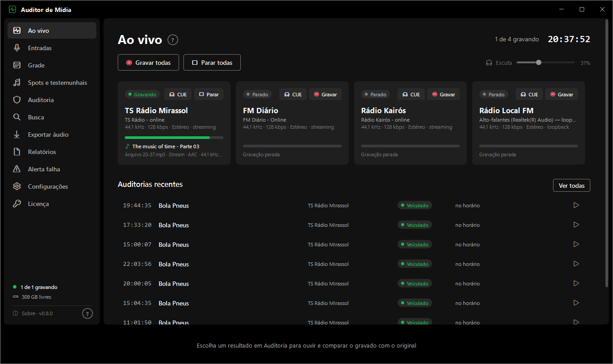Start recording Rádio Local FM
Image resolution: width=613 pixels, height=364 pixels.
(562, 95)
